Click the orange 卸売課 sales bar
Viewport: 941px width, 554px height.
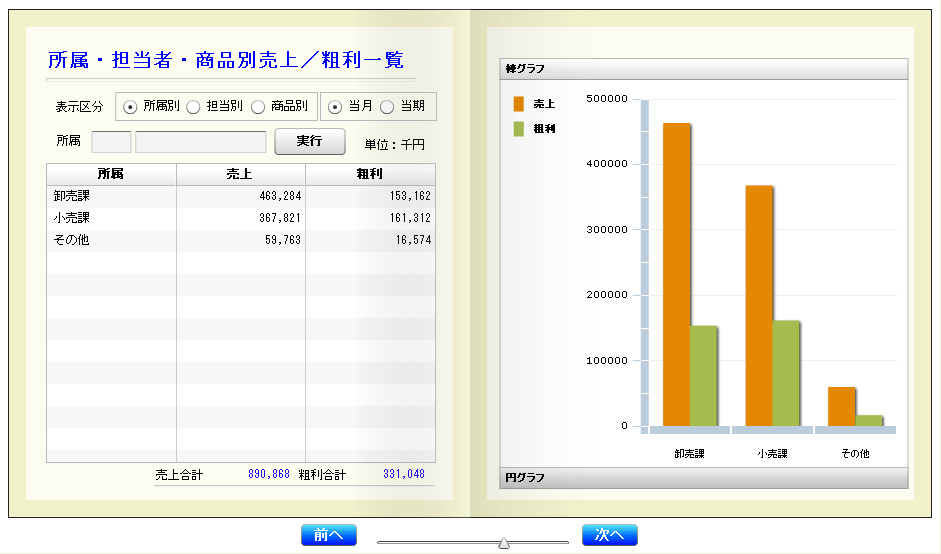point(676,274)
